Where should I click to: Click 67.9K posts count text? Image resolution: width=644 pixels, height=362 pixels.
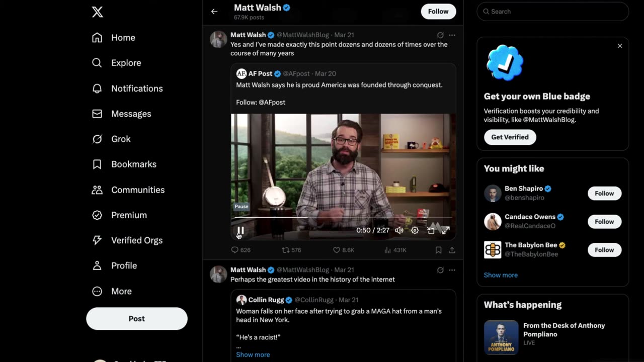point(249,17)
